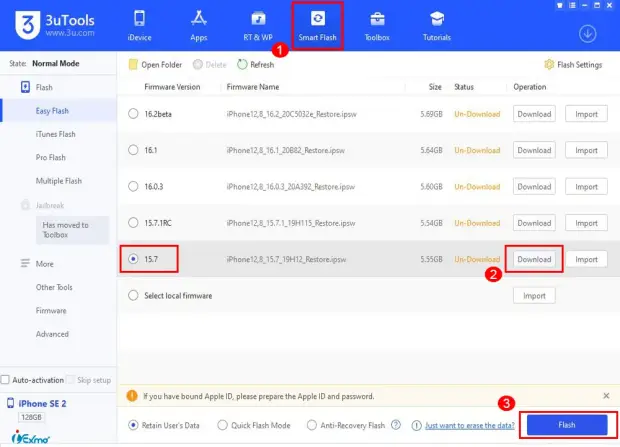This screenshot has width=620, height=447.
Task: Import firmware for 16.0.3 row
Action: click(x=586, y=186)
